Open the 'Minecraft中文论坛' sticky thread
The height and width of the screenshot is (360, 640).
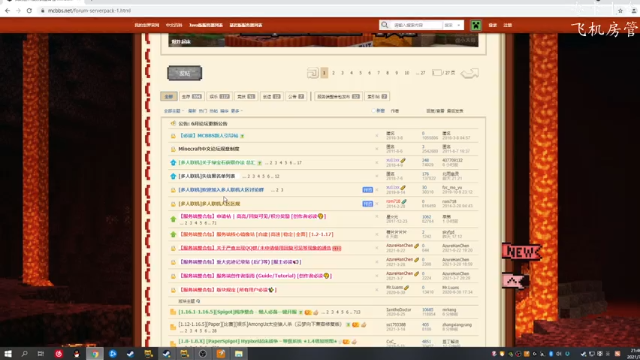point(209,149)
